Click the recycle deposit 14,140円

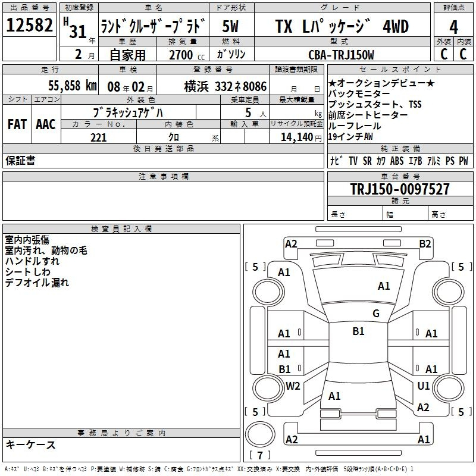pos(301,137)
